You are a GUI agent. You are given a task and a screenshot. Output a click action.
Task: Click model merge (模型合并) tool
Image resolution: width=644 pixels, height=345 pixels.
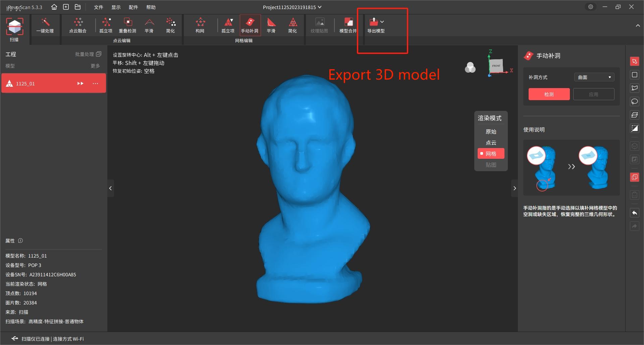click(x=348, y=26)
